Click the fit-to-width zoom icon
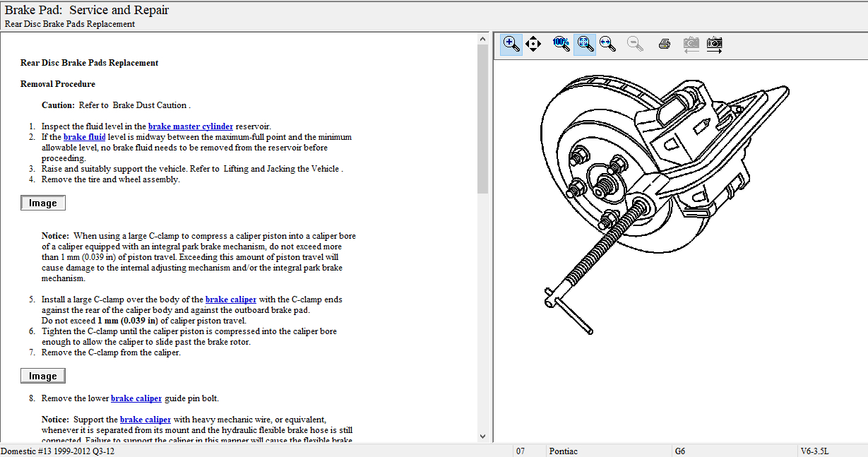Screen dimensions: 868x457 pos(607,44)
